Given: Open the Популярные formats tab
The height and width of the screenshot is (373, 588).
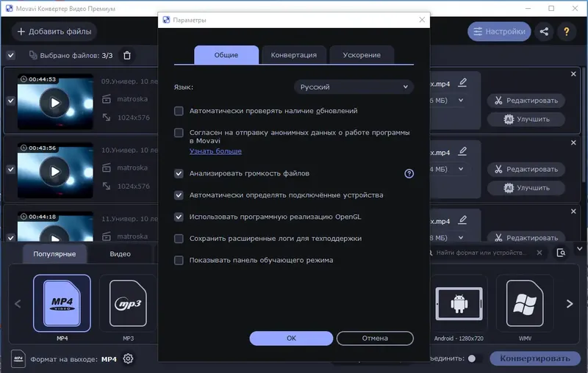Looking at the screenshot, I should [x=54, y=253].
